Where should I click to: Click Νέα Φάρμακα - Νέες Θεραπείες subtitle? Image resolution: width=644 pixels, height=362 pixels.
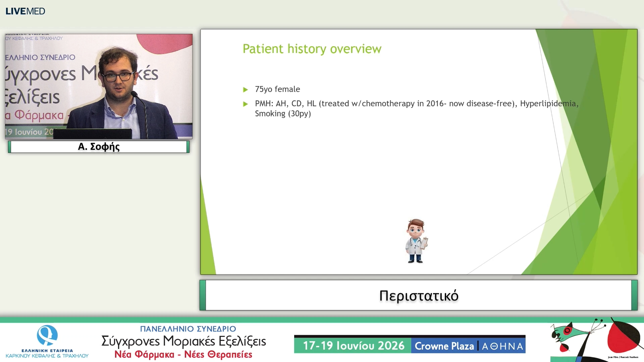[183, 354]
